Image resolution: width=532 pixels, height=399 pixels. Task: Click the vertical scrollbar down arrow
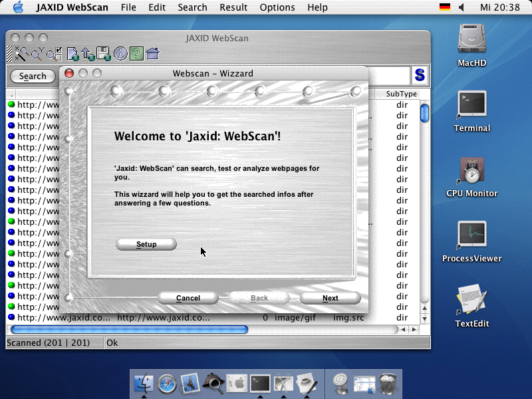click(424, 319)
